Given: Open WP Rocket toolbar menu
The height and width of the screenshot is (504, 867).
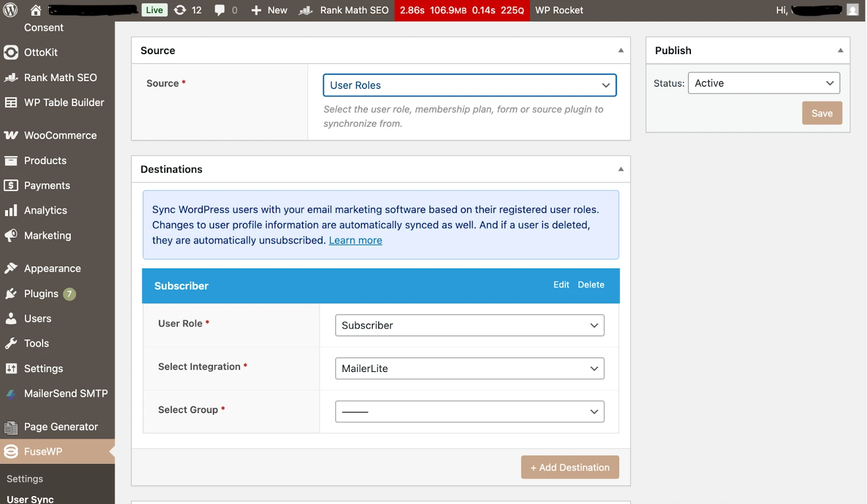Looking at the screenshot, I should click(x=559, y=10).
